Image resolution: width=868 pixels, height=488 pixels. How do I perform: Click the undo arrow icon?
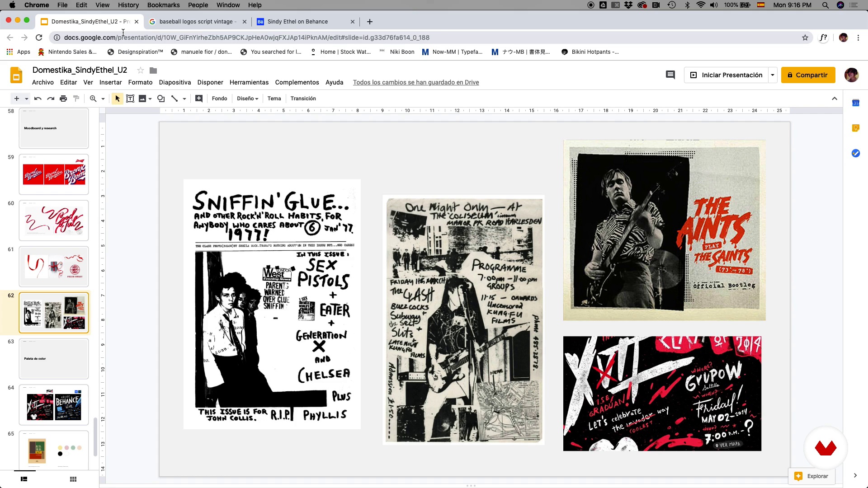point(38,99)
